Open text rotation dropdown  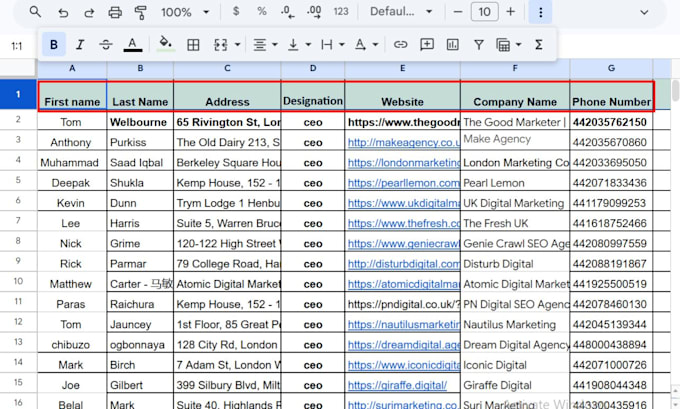pyautogui.click(x=366, y=45)
